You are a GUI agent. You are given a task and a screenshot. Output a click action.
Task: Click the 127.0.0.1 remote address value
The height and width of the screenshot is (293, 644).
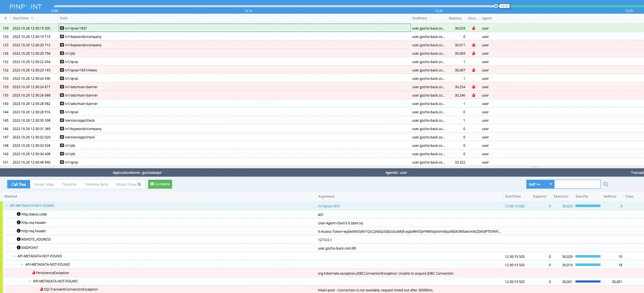point(325,240)
